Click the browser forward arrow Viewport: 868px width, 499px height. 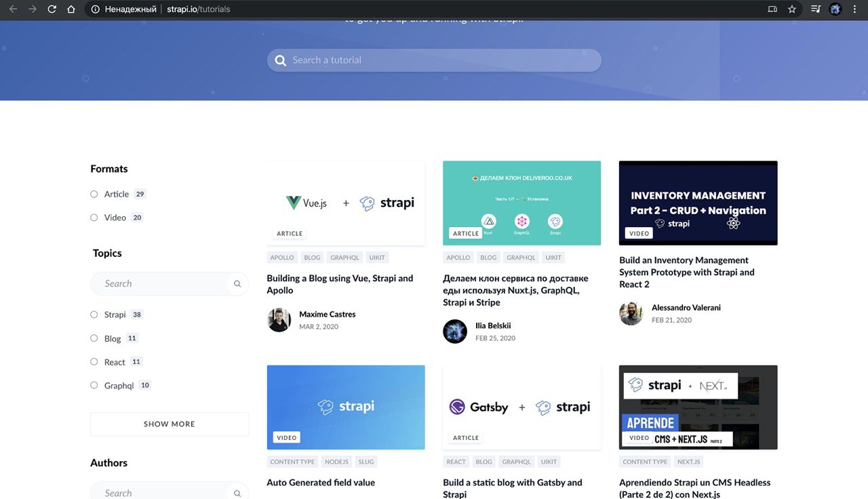pyautogui.click(x=32, y=9)
